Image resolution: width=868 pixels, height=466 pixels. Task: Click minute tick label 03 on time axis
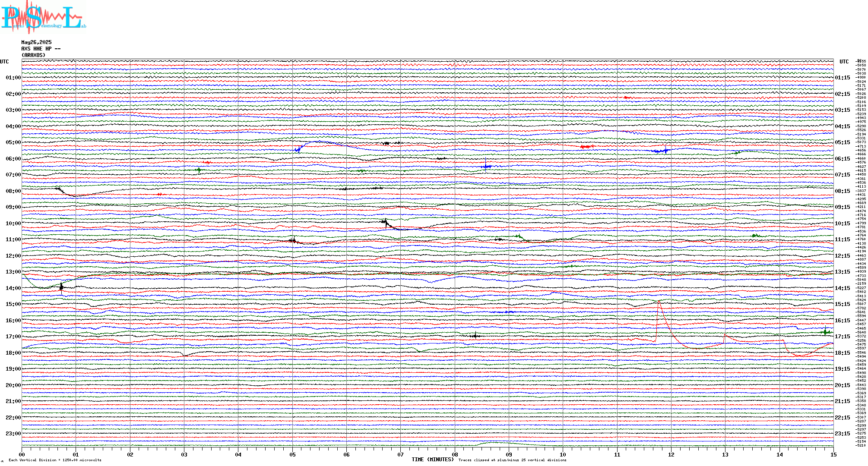[x=184, y=454]
